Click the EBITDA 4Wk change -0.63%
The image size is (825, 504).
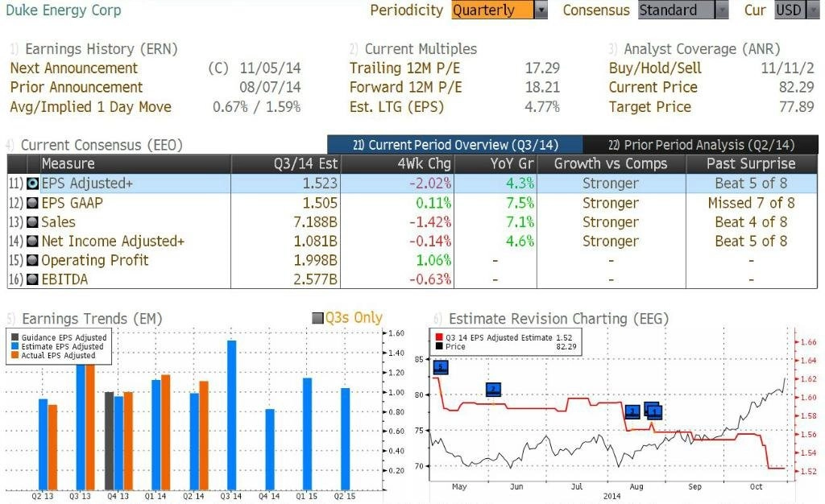[430, 279]
